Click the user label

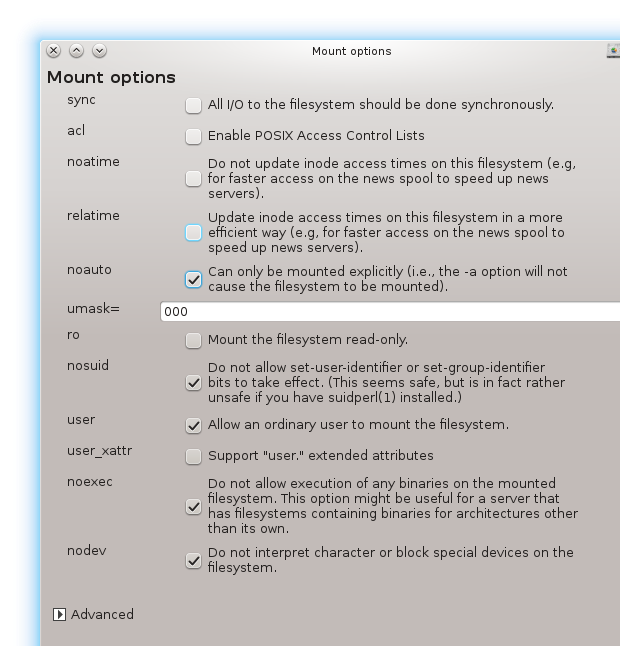tap(81, 420)
